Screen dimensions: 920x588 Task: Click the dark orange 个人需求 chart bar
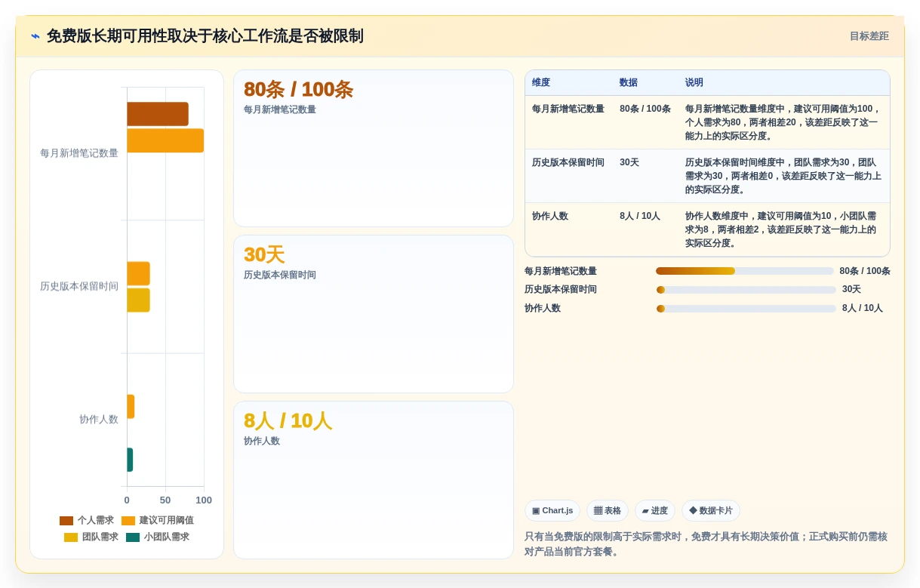[158, 114]
